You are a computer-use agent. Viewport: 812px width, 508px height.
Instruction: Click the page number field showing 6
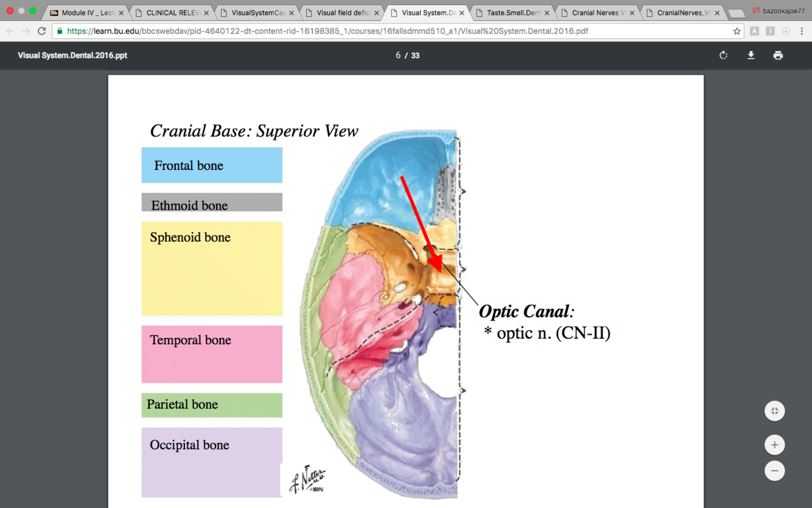(x=398, y=55)
